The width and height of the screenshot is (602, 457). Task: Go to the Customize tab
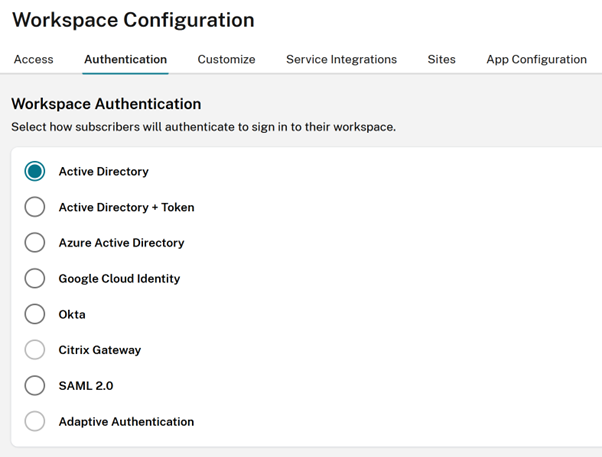[x=226, y=60]
